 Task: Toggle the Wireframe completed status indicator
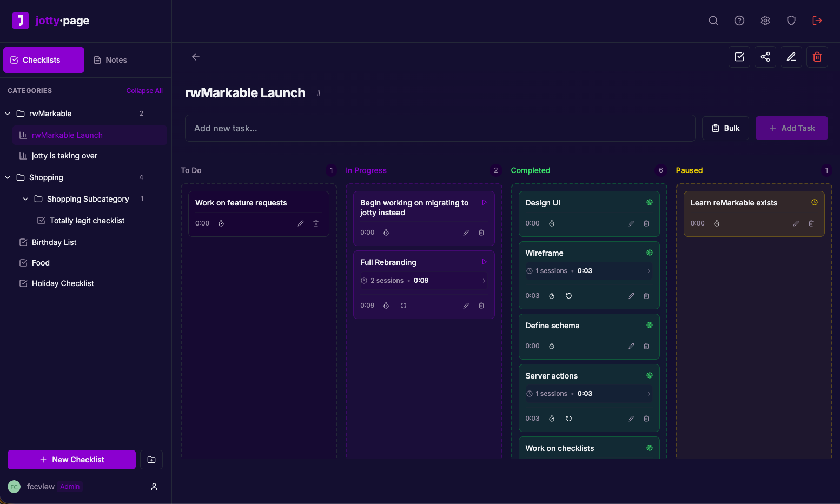pos(650,253)
